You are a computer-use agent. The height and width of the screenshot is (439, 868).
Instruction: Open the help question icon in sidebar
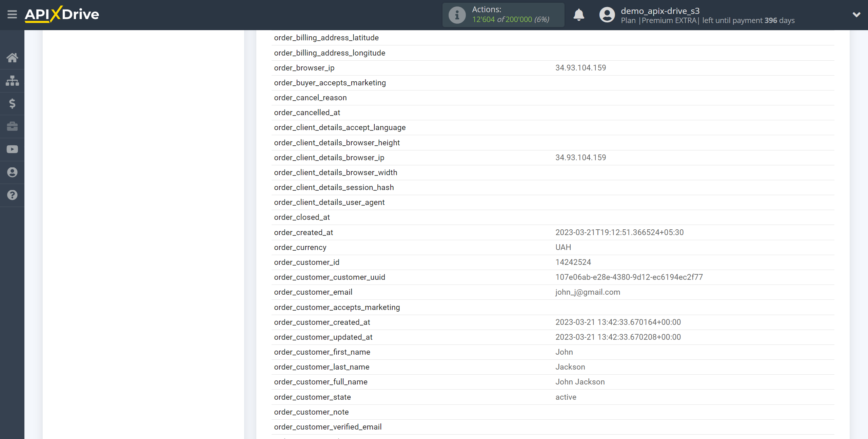tap(12, 195)
